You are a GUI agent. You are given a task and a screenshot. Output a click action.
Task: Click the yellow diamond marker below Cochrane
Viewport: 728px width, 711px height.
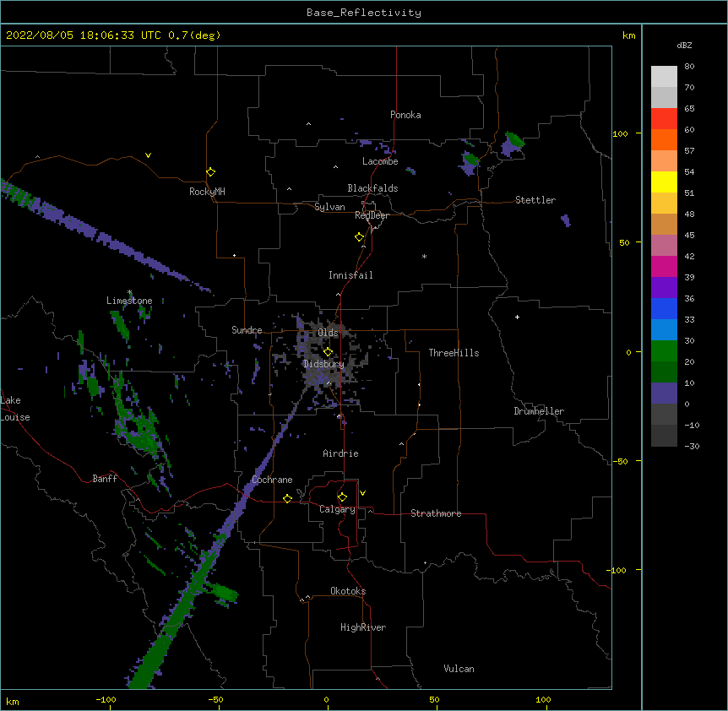point(287,498)
